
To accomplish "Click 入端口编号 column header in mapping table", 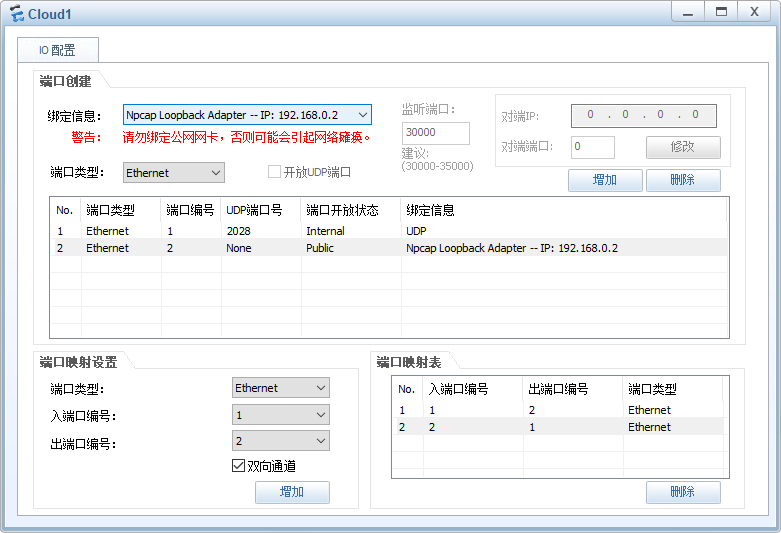I will (x=473, y=389).
